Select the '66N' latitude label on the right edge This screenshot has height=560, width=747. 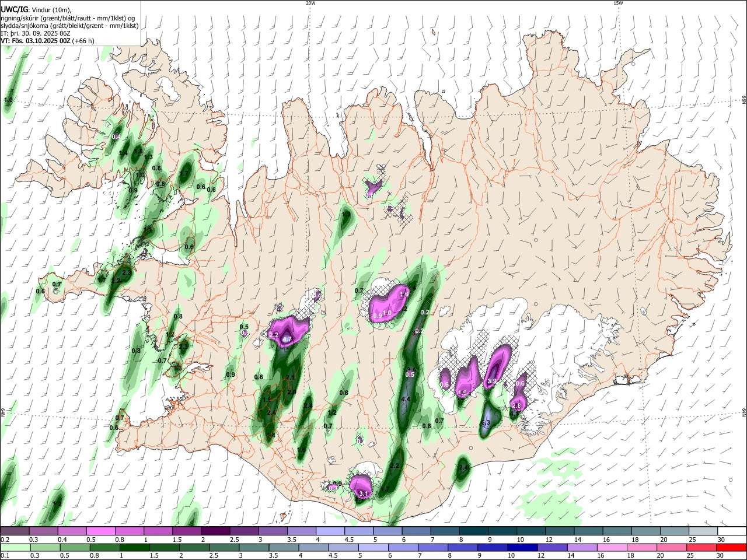click(x=743, y=100)
